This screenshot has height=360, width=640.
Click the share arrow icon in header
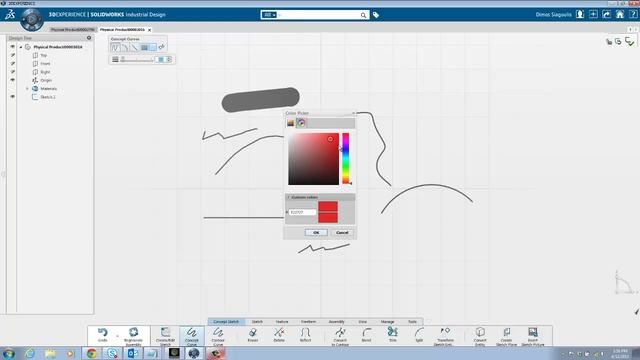pos(607,14)
